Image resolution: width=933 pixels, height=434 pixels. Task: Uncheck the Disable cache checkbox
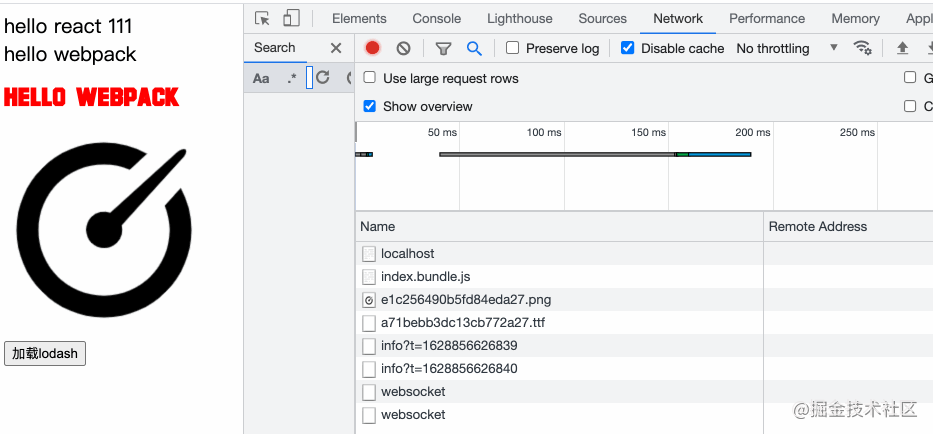pos(627,48)
